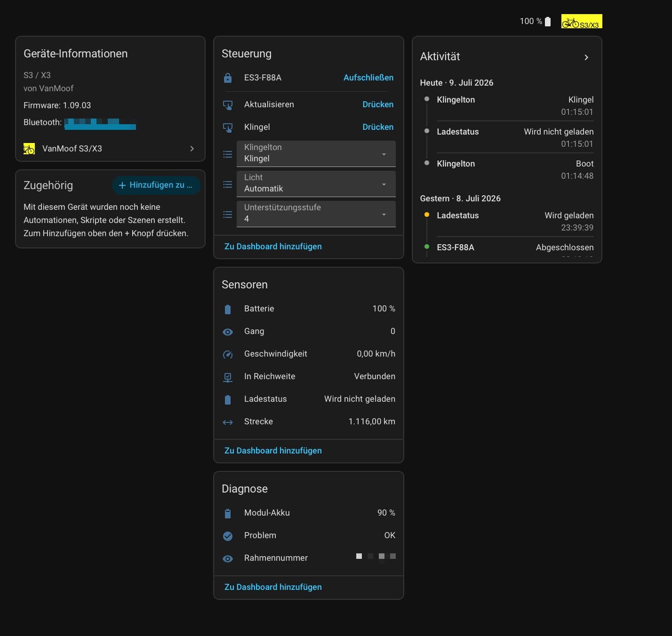
Task: Expand the Aktivität panel with its chevron
Action: [586, 57]
